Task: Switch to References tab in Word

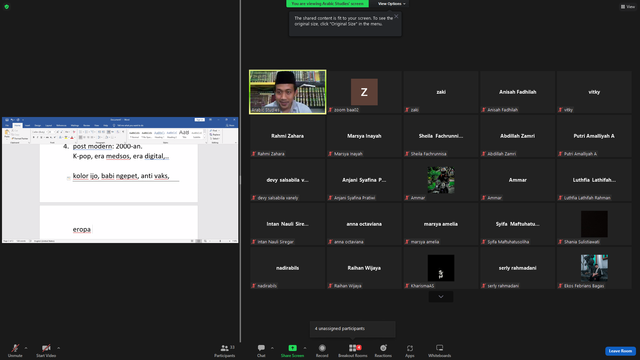Action: 61,125
